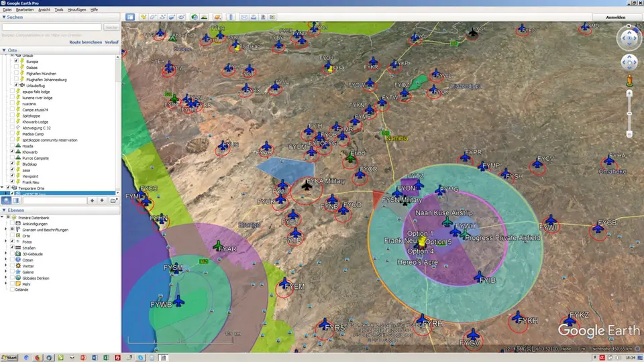
Task: Click the sunlight toolbar icon
Action: tap(204, 17)
